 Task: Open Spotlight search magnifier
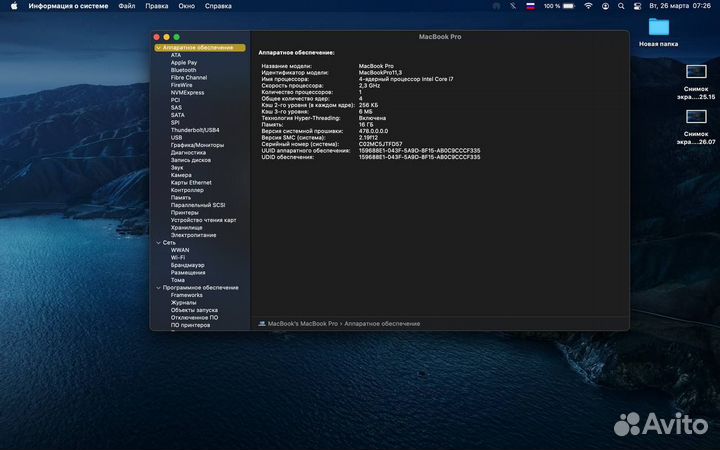(x=621, y=6)
